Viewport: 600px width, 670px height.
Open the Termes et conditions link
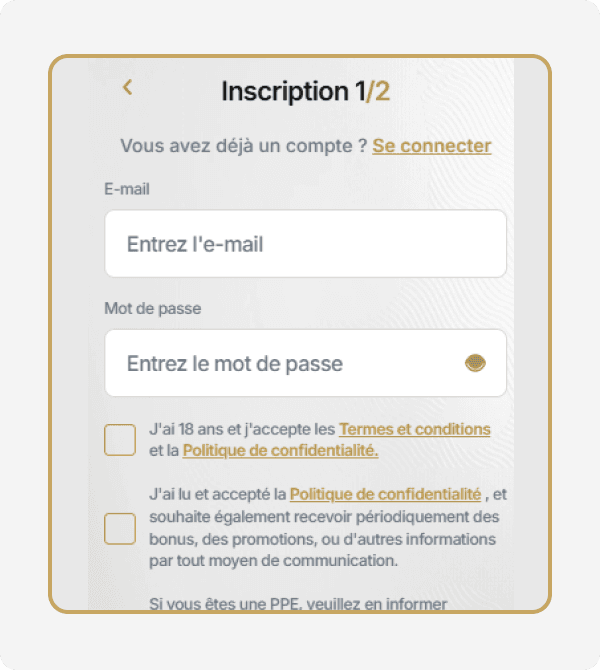[414, 429]
